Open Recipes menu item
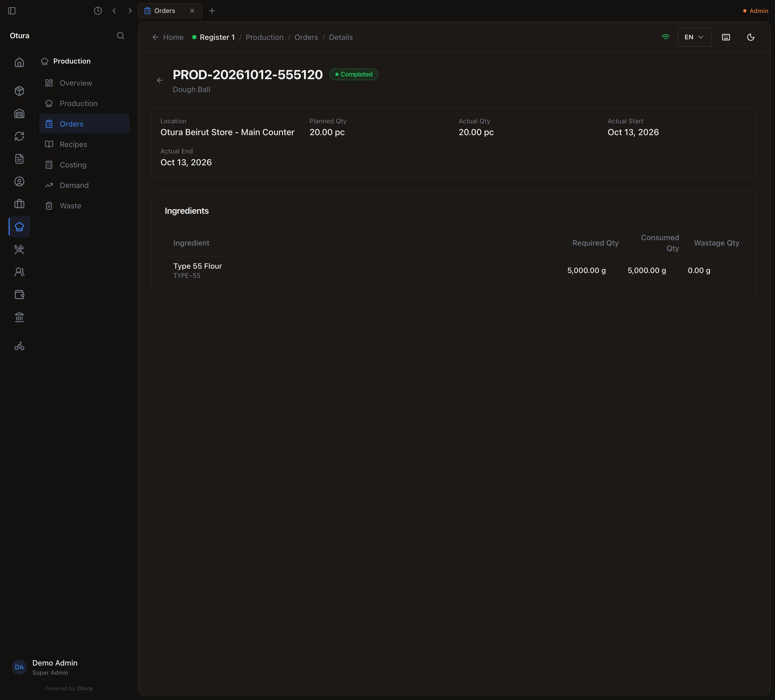Image resolution: width=775 pixels, height=700 pixels. pos(84,144)
